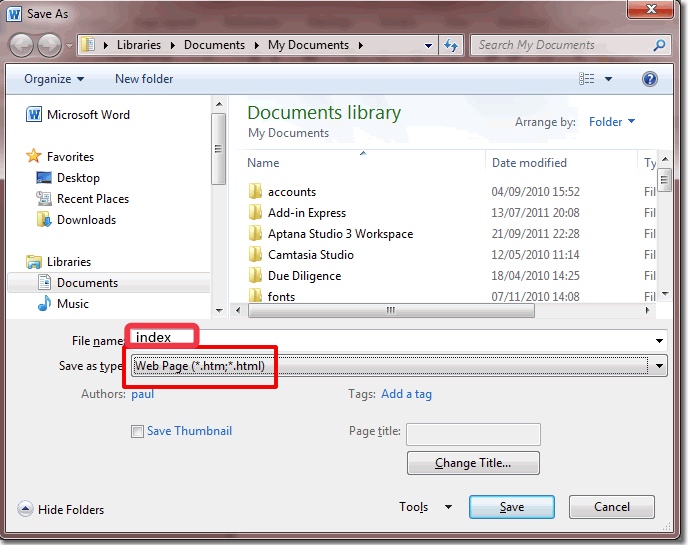688x545 pixels.
Task: Open the Organize menu
Action: 54,79
